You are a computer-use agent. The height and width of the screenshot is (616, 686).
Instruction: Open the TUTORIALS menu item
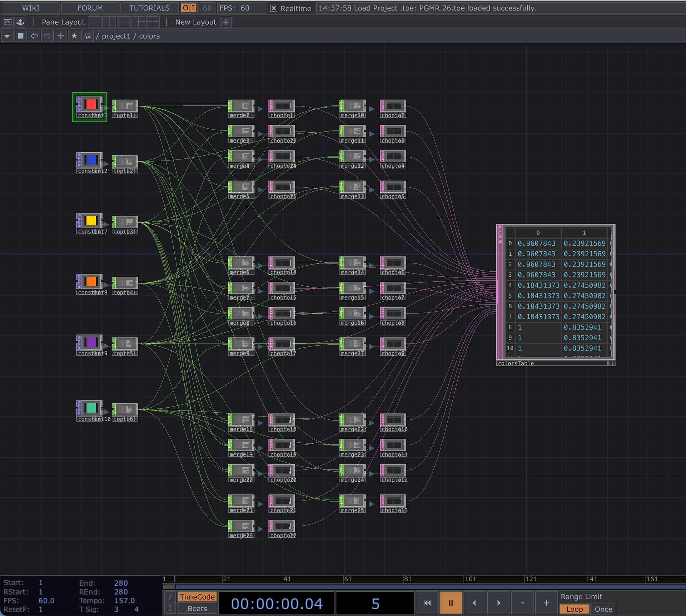click(x=149, y=8)
